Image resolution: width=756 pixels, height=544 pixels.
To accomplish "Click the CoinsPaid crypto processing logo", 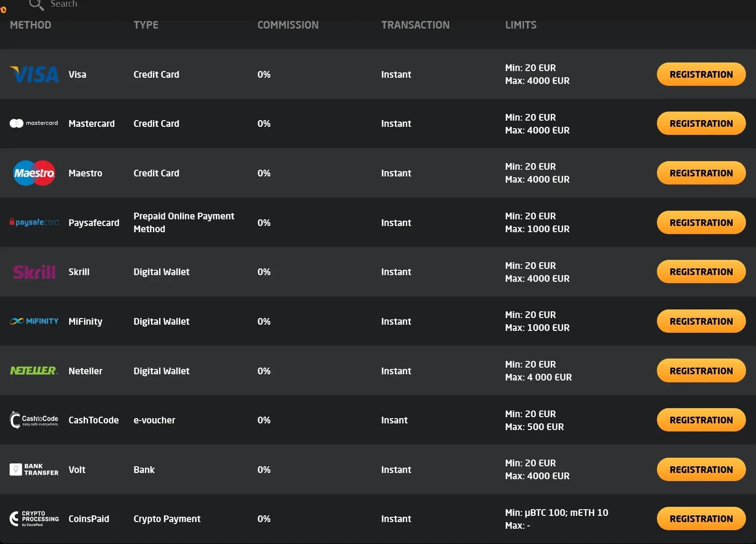I will (x=34, y=519).
